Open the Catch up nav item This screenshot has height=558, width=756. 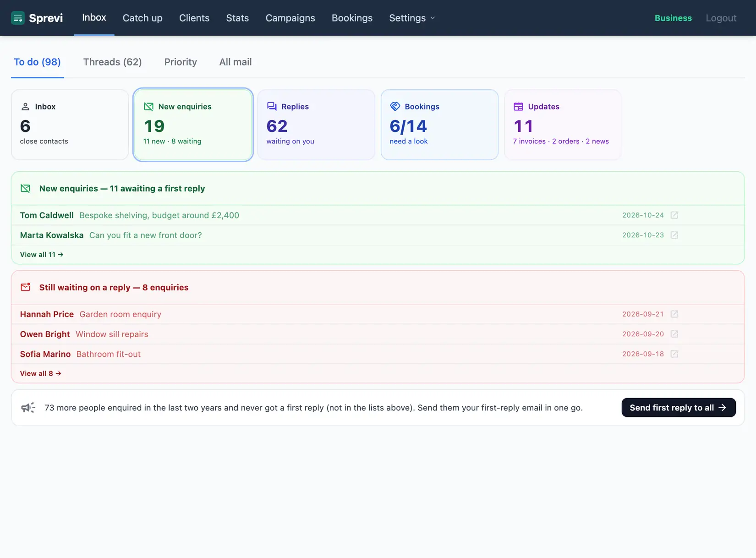click(142, 18)
